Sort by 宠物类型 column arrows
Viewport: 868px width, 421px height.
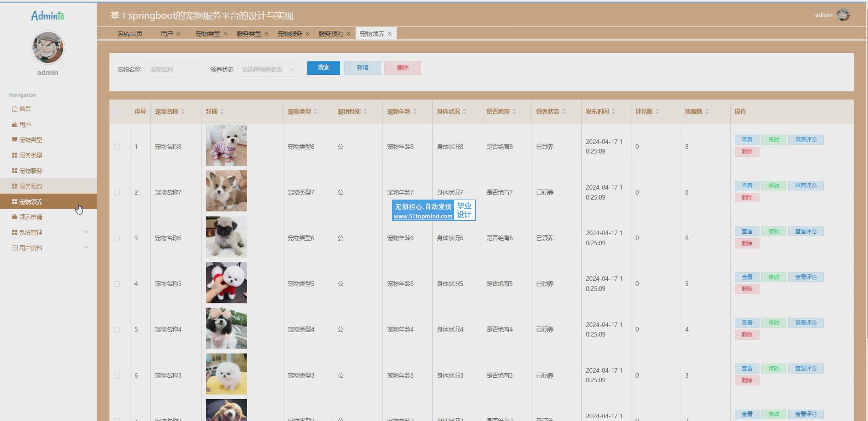tap(315, 112)
